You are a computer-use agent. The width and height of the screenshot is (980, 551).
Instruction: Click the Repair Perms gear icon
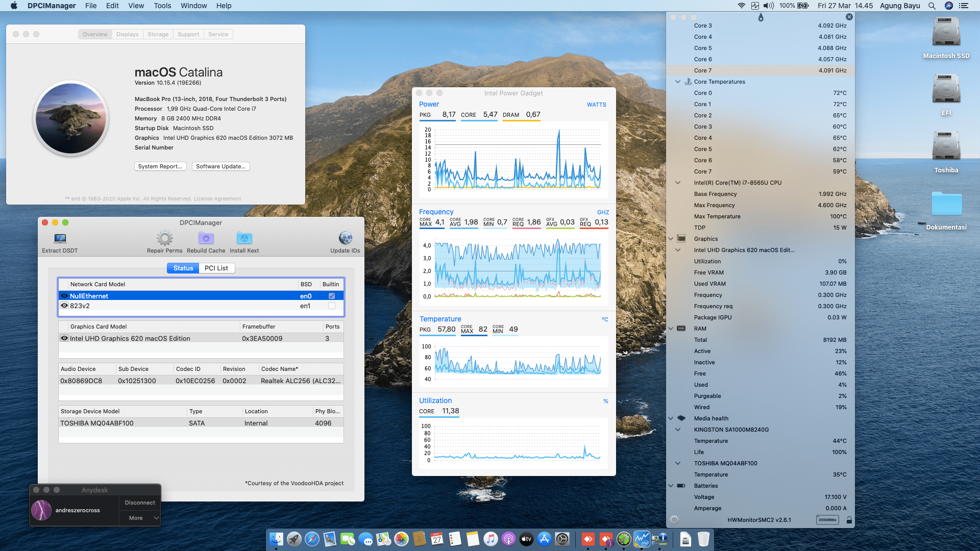[x=164, y=238]
